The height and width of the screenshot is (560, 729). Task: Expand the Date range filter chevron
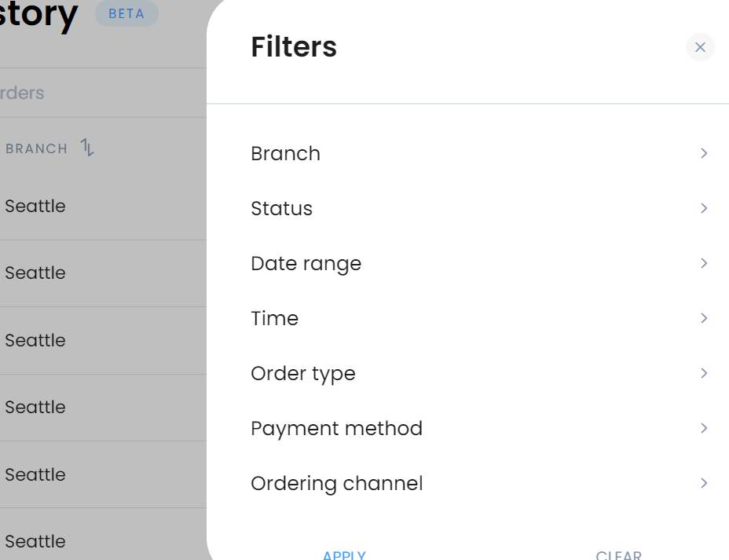(x=704, y=263)
